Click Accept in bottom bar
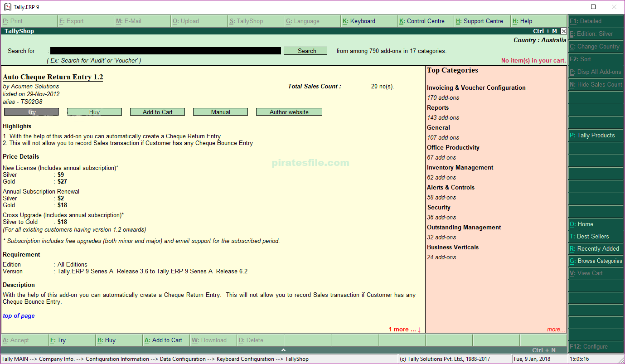Screen dimensions: 625x364 pos(24,340)
